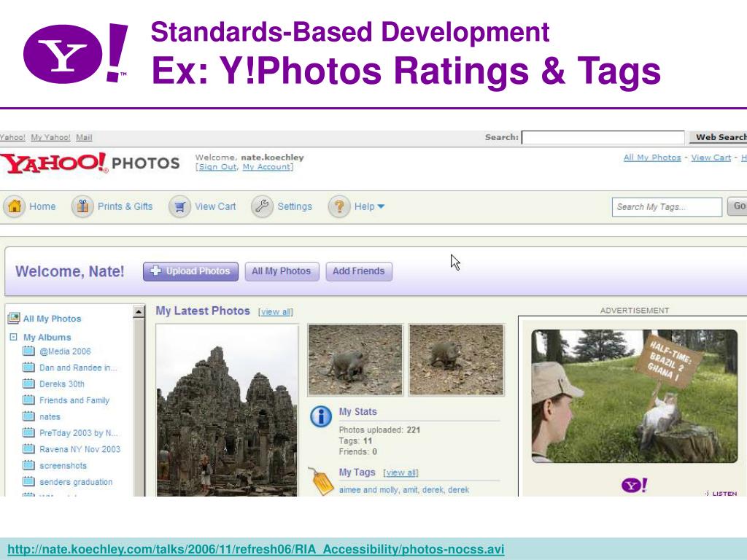Open the large temple ruins photo

(x=227, y=411)
